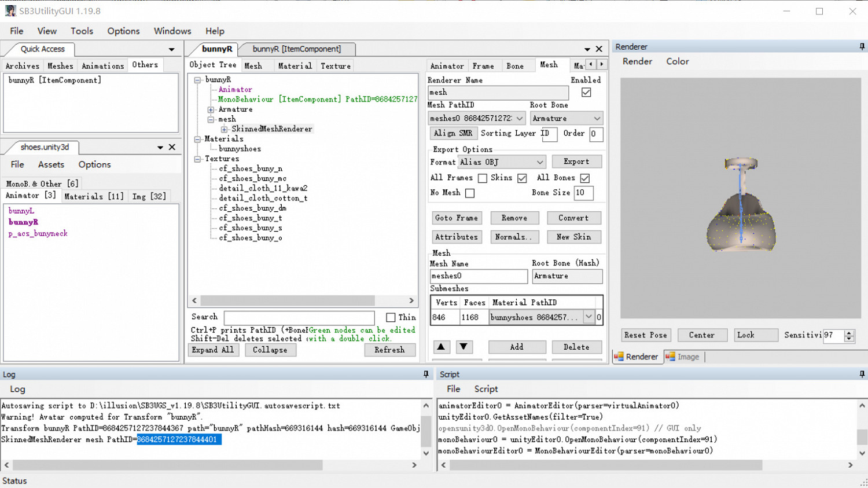868x488 pixels.
Task: Disable the renderer Enabled checkbox
Action: (586, 93)
